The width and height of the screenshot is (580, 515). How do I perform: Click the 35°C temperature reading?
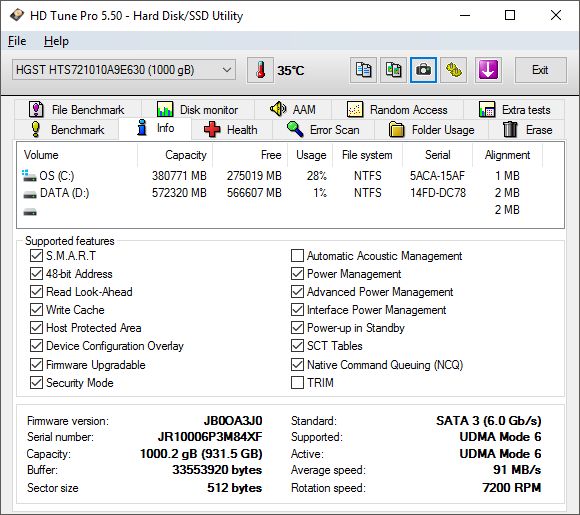tap(291, 70)
